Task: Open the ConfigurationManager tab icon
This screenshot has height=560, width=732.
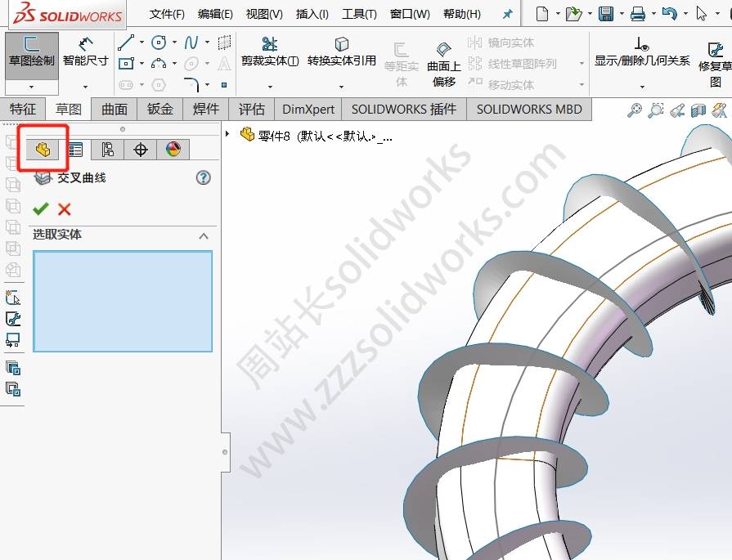Action: tap(108, 149)
